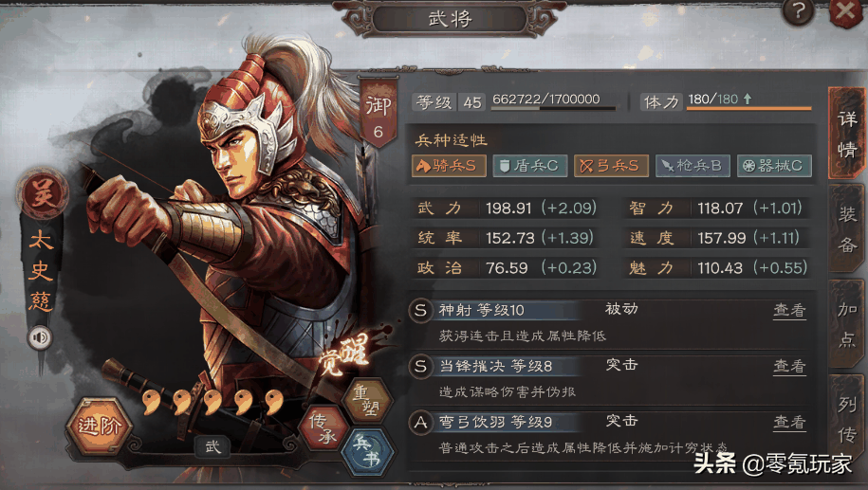Open the 重塑 hexagon icon
The width and height of the screenshot is (868, 490).
[x=366, y=400]
